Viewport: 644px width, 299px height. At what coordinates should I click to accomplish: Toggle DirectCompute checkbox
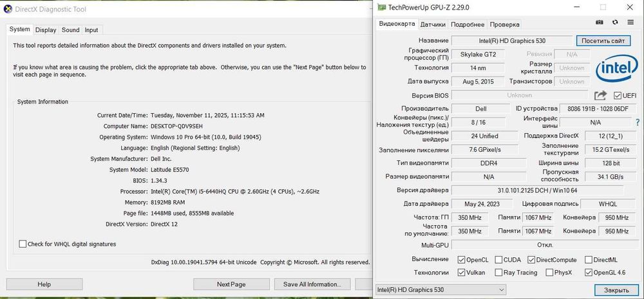tap(531, 260)
